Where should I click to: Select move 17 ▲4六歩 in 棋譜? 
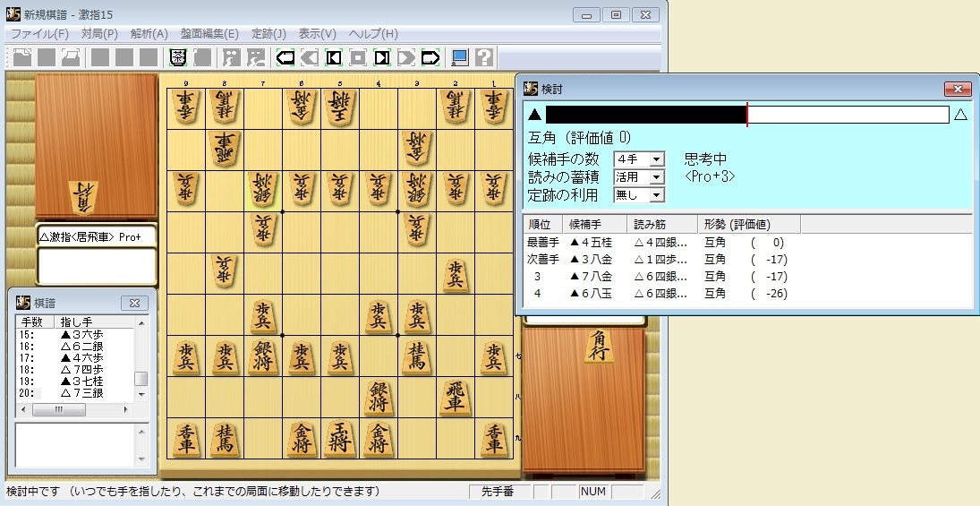point(75,357)
